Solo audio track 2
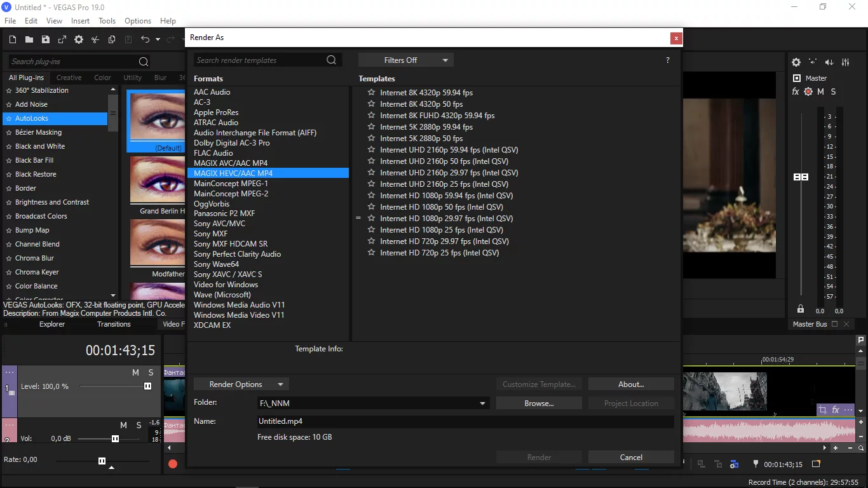This screenshot has width=868, height=488. [139, 425]
